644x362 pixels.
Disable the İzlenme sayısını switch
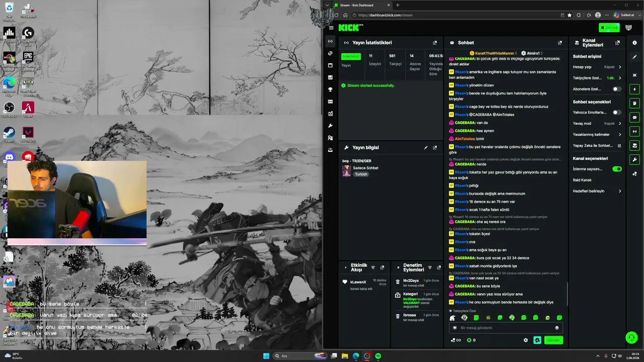pyautogui.click(x=617, y=169)
